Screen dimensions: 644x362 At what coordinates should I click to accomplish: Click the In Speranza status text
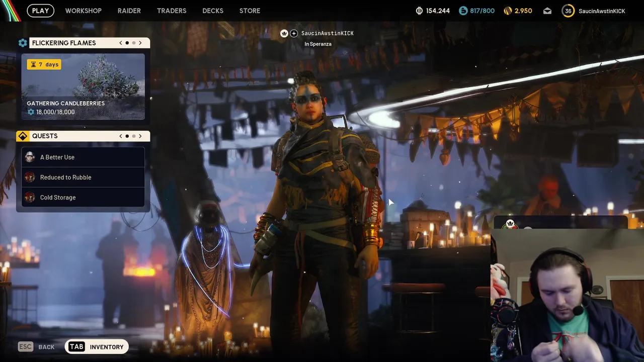tap(318, 44)
